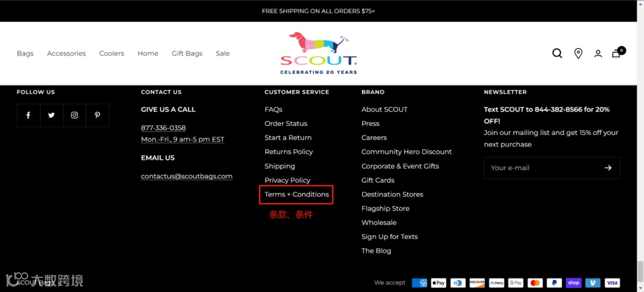
Task: Open the store locator pin icon
Action: pyautogui.click(x=578, y=54)
